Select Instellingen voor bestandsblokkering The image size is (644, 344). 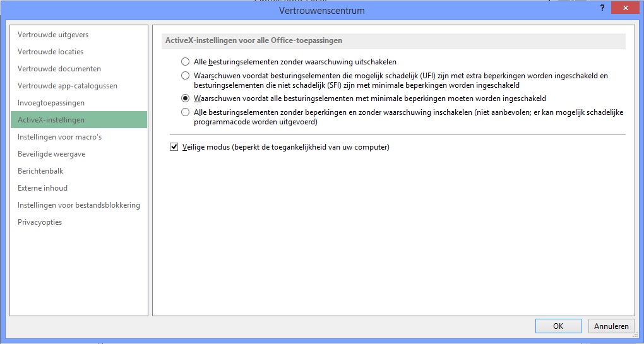[79, 205]
